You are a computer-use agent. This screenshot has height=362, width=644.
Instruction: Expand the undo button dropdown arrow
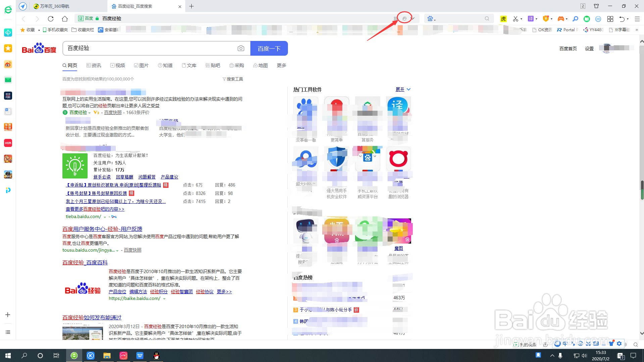click(x=628, y=19)
